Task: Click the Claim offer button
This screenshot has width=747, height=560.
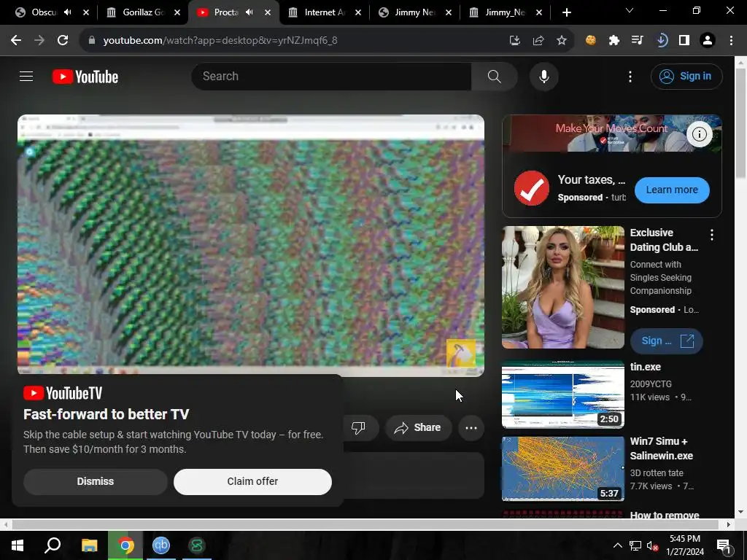Action: coord(252,481)
